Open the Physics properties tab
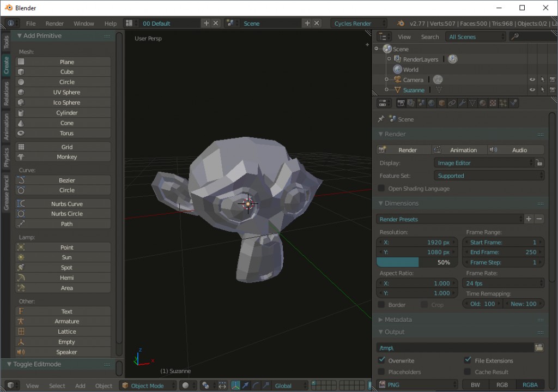The height and width of the screenshot is (392, 558). [513, 103]
